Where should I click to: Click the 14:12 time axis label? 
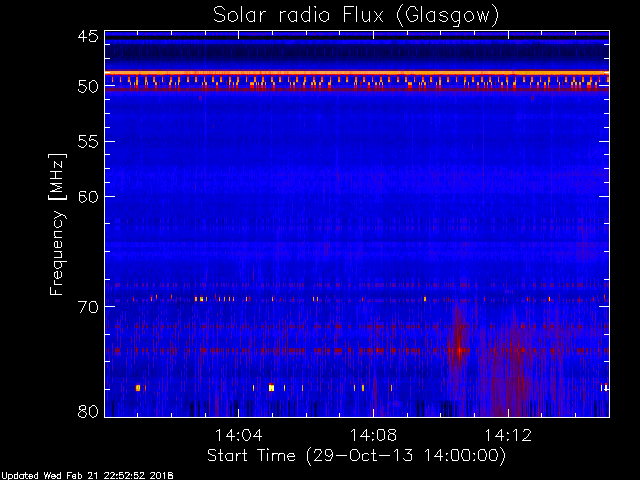(x=508, y=436)
